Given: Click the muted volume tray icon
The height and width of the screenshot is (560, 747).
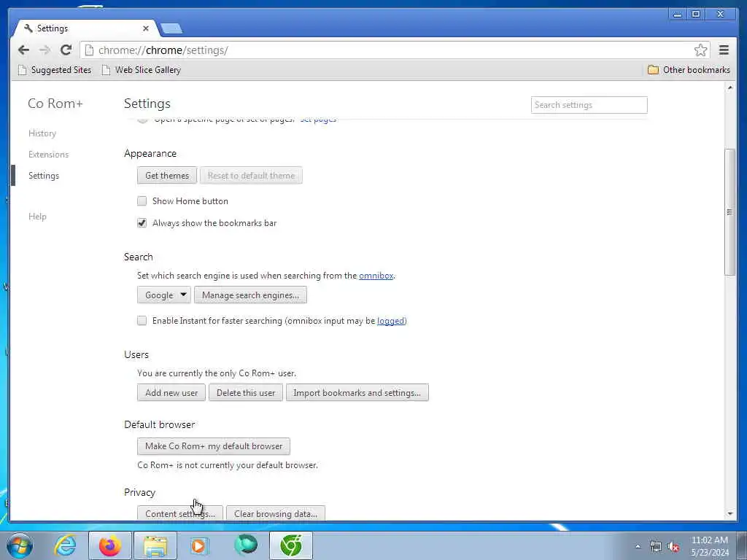Looking at the screenshot, I should click(673, 546).
